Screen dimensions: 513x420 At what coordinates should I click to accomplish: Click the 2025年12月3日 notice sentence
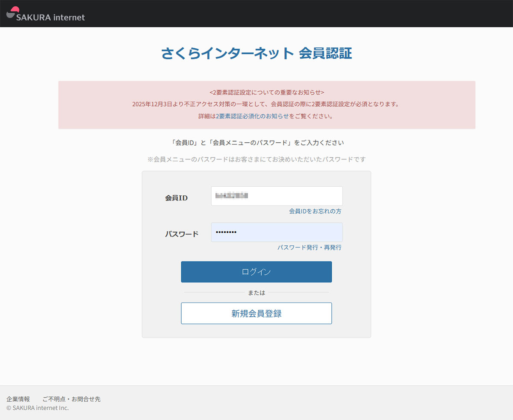pos(267,104)
